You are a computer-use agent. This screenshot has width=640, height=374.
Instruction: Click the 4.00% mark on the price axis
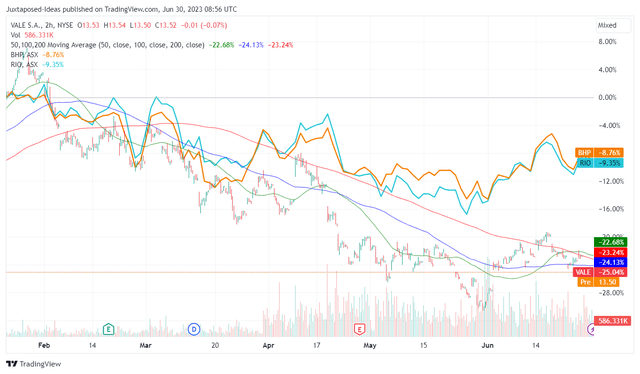(x=607, y=70)
